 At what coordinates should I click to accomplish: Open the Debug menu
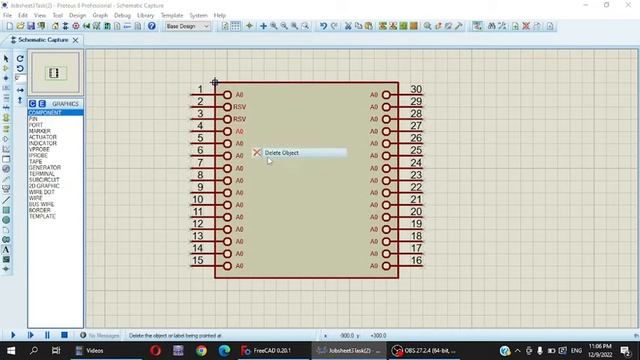(x=122, y=16)
